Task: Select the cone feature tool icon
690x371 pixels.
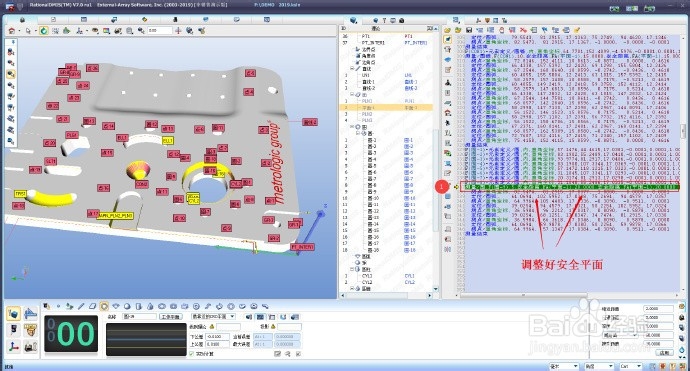Action: (x=150, y=306)
